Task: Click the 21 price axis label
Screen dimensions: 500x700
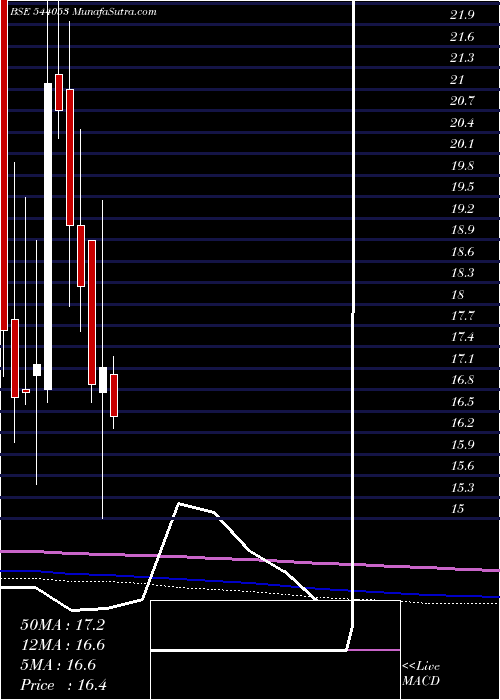Action: pyautogui.click(x=458, y=80)
